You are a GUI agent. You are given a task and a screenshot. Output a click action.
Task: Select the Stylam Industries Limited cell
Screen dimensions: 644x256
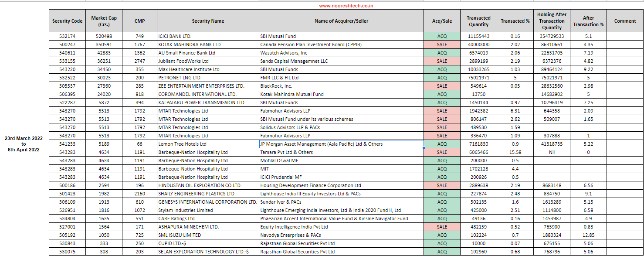(208, 210)
